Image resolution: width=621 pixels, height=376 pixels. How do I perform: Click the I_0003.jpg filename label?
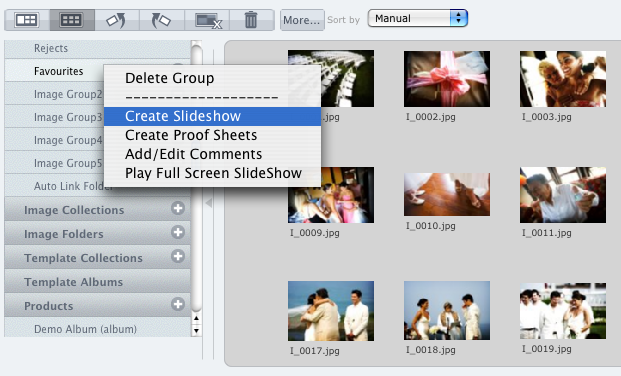point(547,117)
